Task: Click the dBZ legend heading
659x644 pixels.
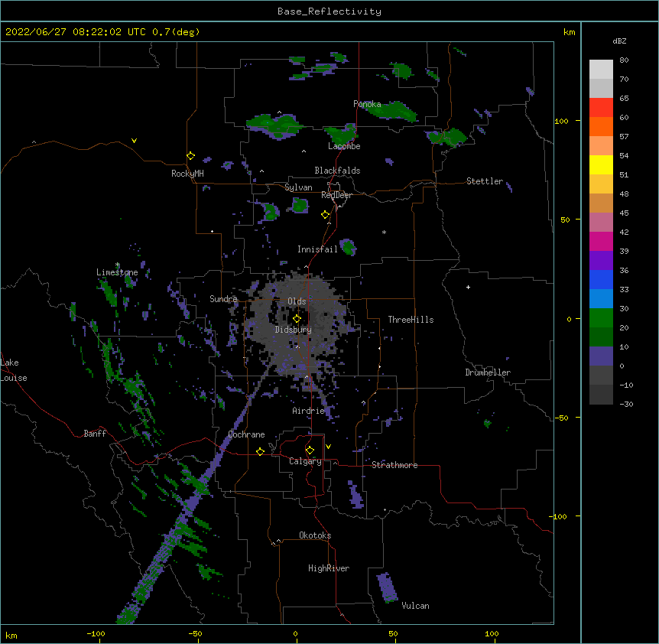Action: 619,41
